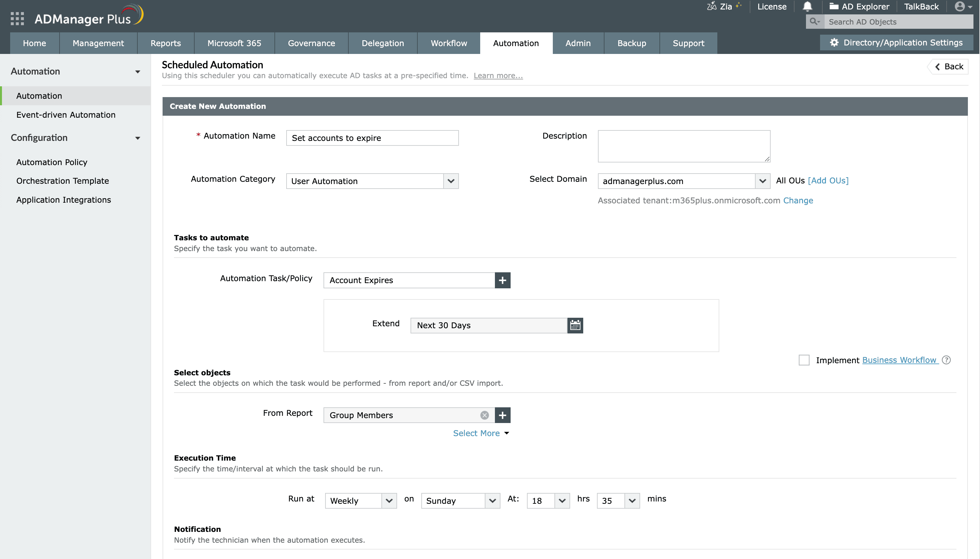The height and width of the screenshot is (559, 980).
Task: Open the apps grid launcher icon
Action: tap(17, 18)
